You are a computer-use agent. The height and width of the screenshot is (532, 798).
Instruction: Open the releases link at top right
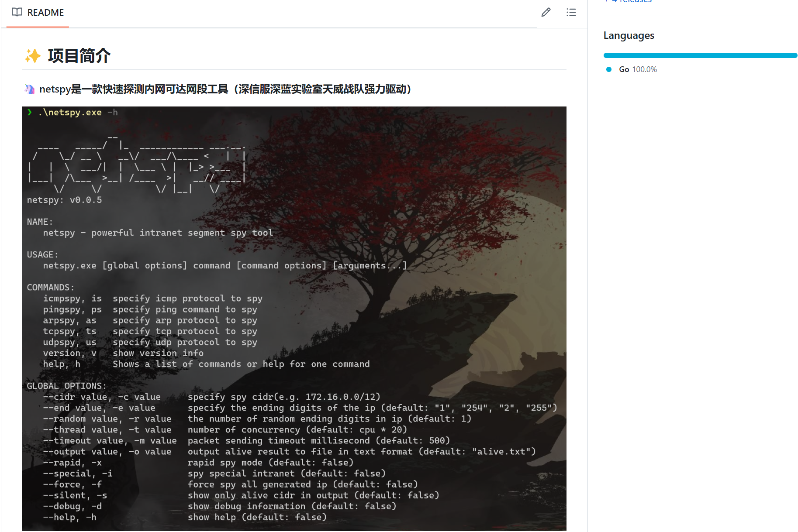point(629,1)
